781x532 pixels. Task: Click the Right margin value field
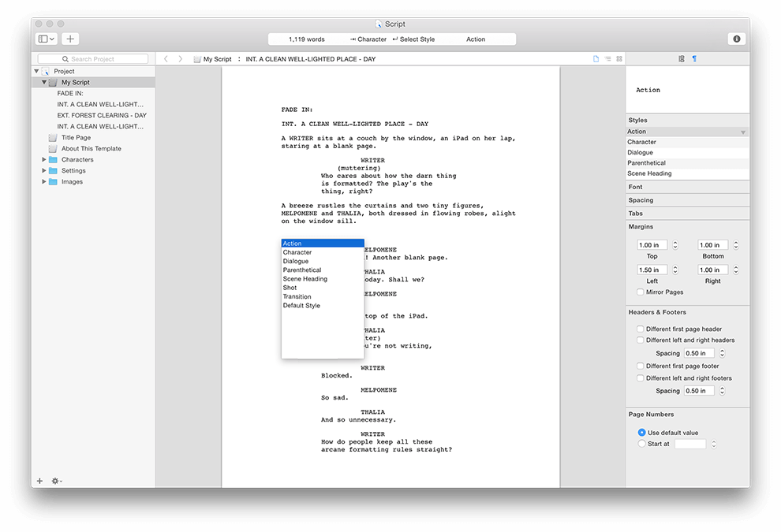tap(713, 270)
